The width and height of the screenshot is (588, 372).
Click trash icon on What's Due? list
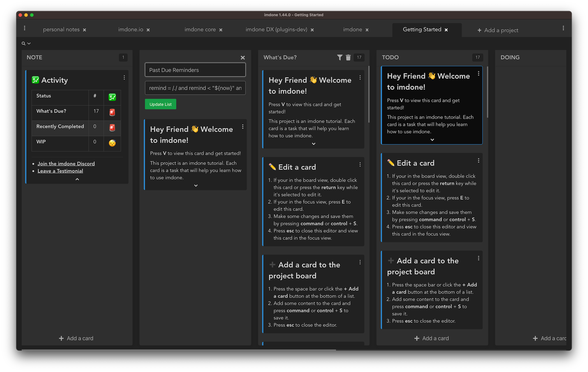pyautogui.click(x=348, y=58)
